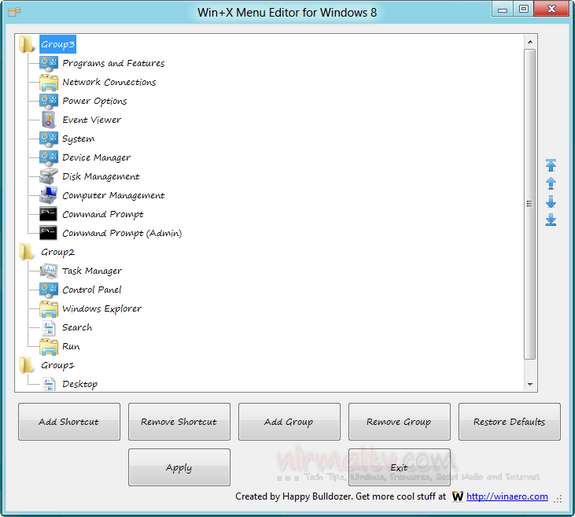Viewport: 575px width, 517px height.
Task: Click the Event Viewer icon
Action: (48, 120)
